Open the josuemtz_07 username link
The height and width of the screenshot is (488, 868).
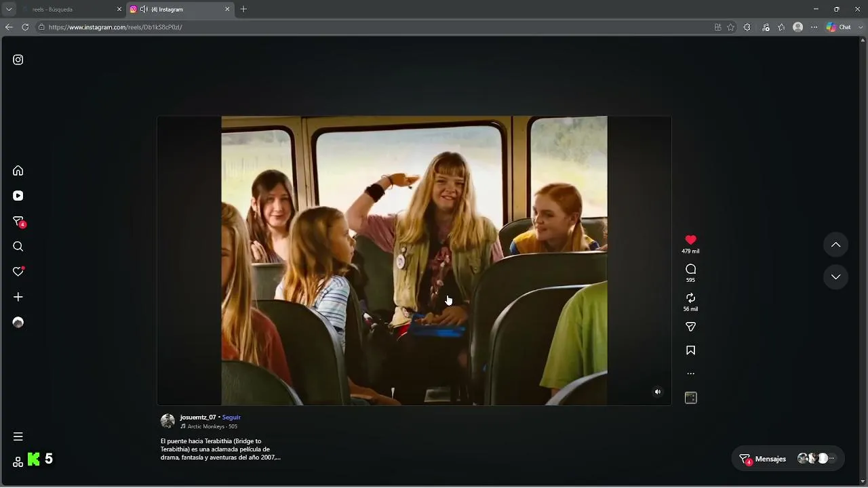[x=198, y=418]
